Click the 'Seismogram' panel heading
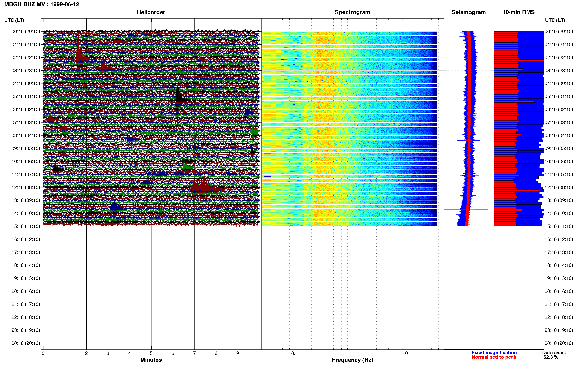588x368 pixels. pyautogui.click(x=468, y=12)
